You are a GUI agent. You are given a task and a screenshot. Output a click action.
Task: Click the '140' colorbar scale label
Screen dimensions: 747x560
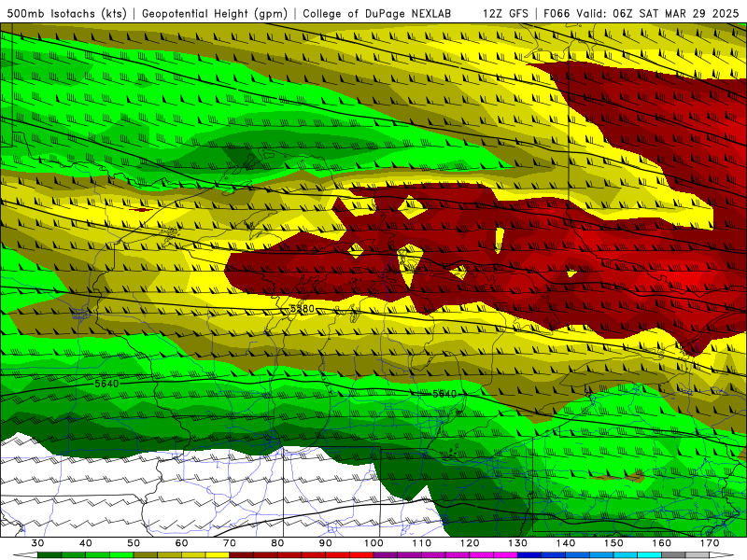pos(566,543)
